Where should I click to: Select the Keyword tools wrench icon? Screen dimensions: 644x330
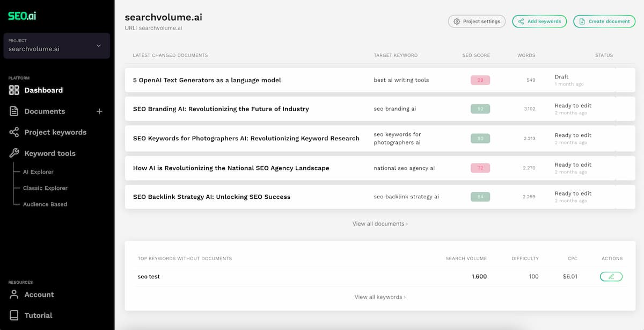pyautogui.click(x=13, y=153)
